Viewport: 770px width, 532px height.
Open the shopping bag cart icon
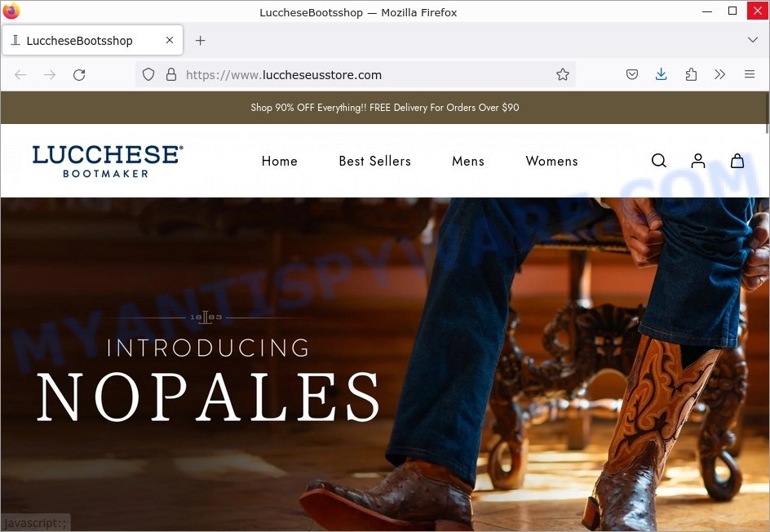click(x=737, y=161)
